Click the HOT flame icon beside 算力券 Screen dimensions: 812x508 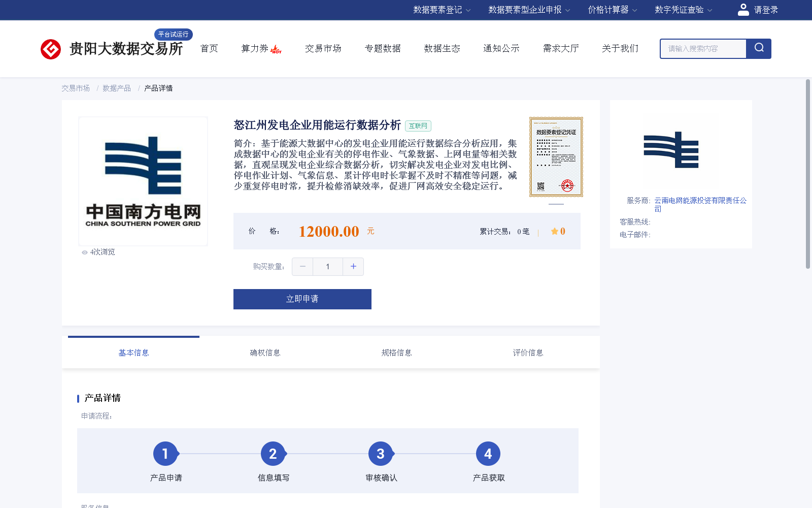click(x=276, y=49)
